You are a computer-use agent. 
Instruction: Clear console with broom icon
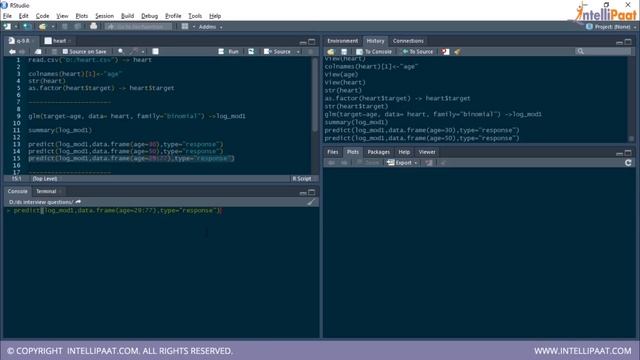click(311, 202)
